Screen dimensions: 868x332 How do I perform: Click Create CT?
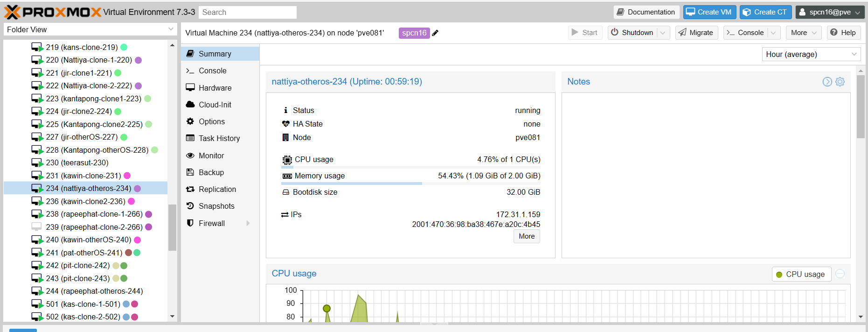click(765, 12)
